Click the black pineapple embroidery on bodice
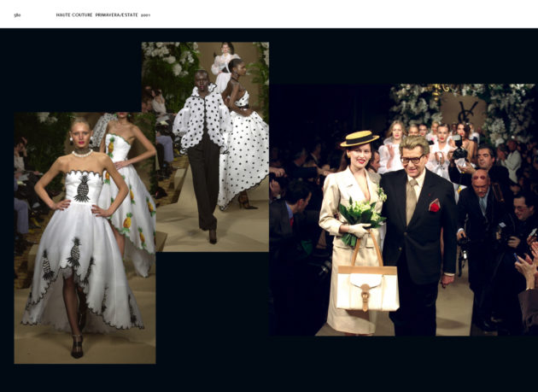Viewport: 538px width, 392px height. pyautogui.click(x=83, y=188)
